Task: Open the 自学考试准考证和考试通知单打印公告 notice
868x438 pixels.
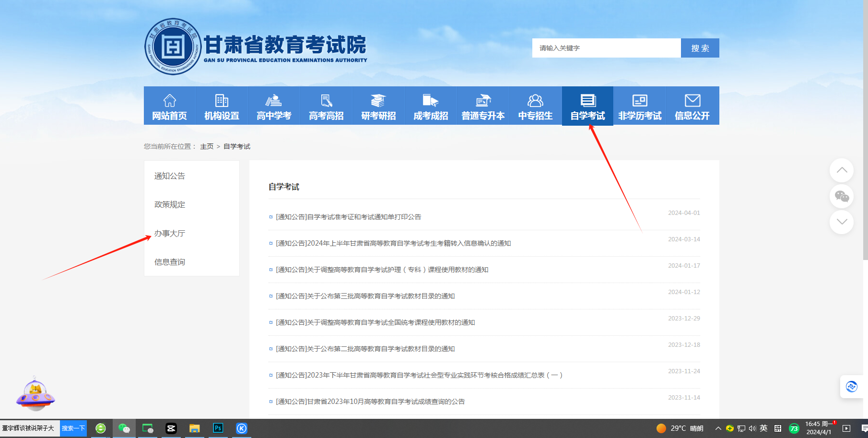Action: tap(349, 217)
